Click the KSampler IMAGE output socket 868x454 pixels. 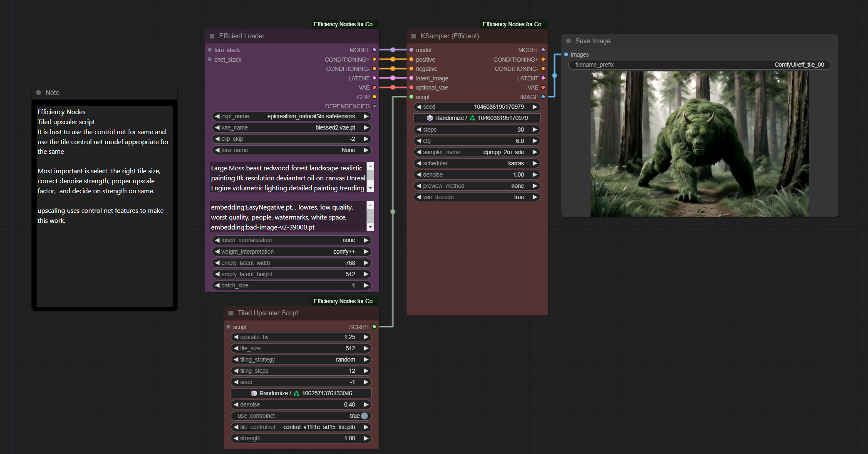(x=543, y=97)
